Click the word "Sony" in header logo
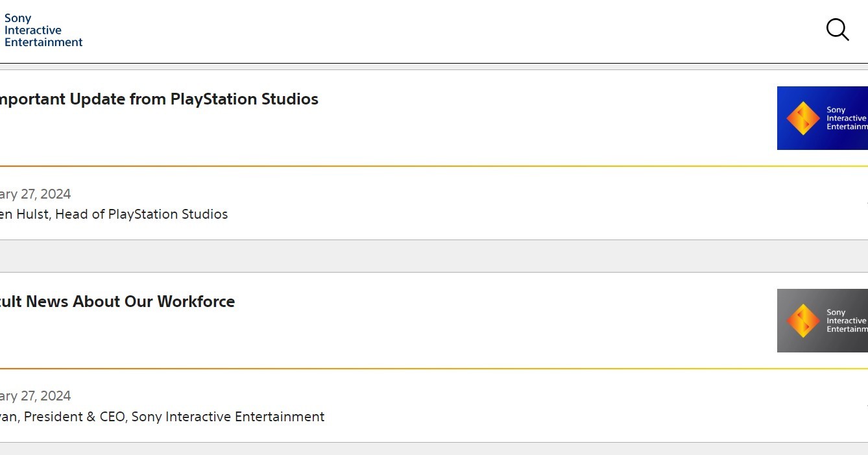The height and width of the screenshot is (455, 868). (18, 18)
